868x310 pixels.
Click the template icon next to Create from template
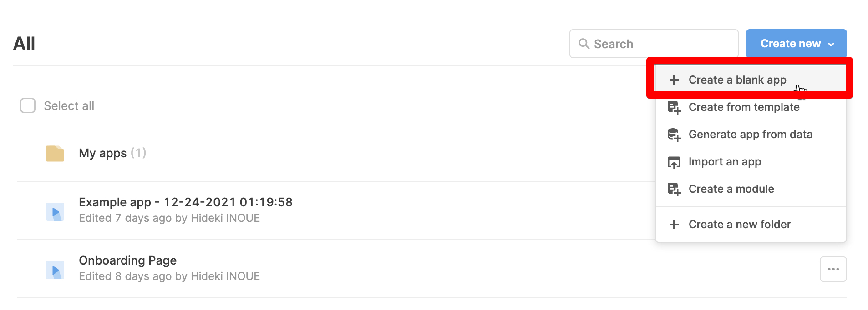coord(674,107)
